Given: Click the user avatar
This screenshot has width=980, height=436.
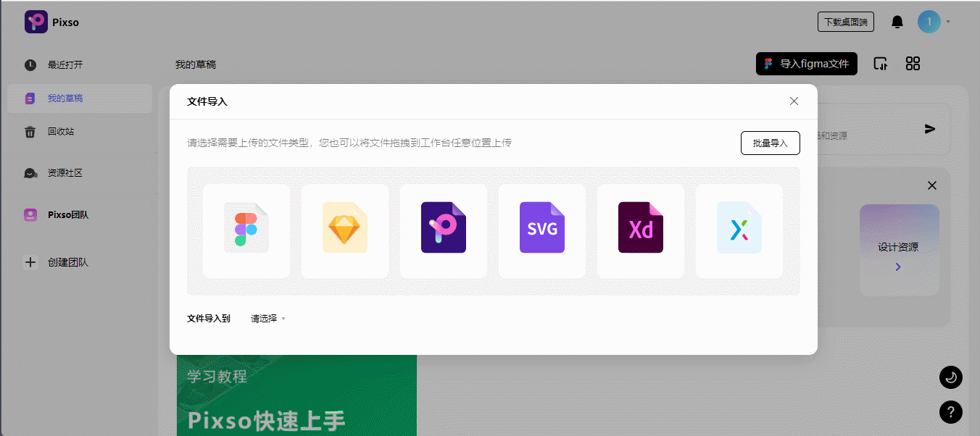Looking at the screenshot, I should [x=929, y=22].
